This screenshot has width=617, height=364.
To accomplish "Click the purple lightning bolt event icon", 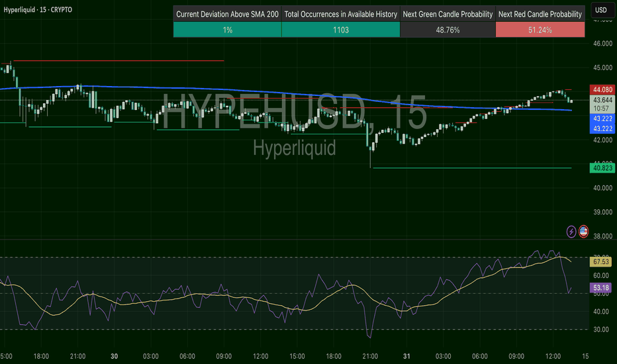I will [571, 232].
